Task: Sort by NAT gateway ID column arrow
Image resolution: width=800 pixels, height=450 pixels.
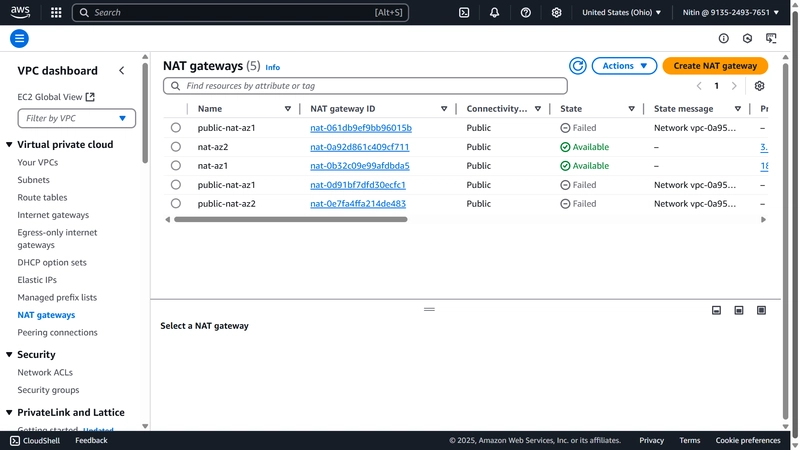Action: [444, 109]
